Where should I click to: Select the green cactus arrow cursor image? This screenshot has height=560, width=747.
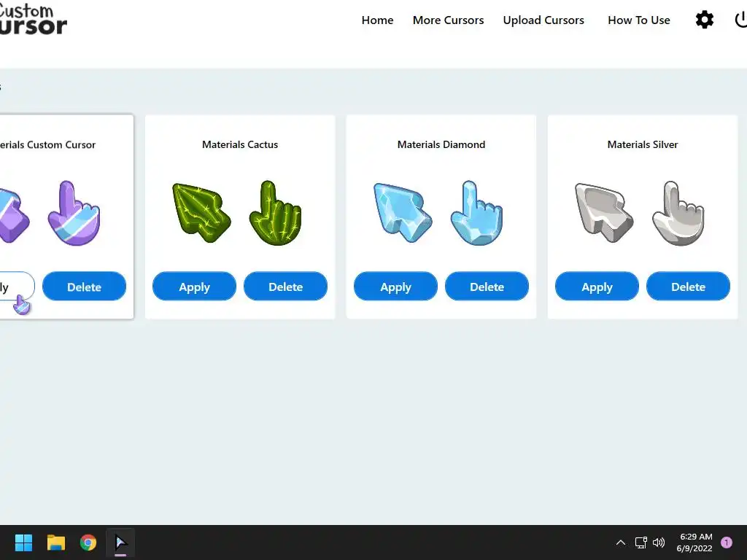(x=201, y=213)
